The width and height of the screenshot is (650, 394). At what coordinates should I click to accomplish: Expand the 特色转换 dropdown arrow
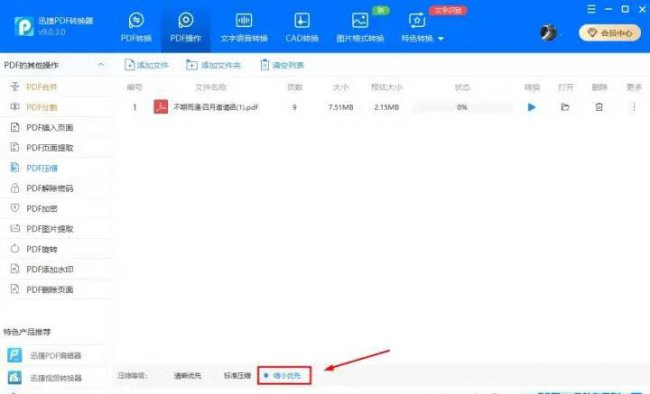point(441,39)
